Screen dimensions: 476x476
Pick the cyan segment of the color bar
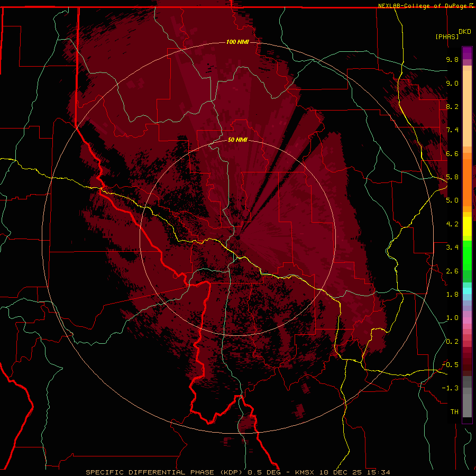click(x=467, y=291)
